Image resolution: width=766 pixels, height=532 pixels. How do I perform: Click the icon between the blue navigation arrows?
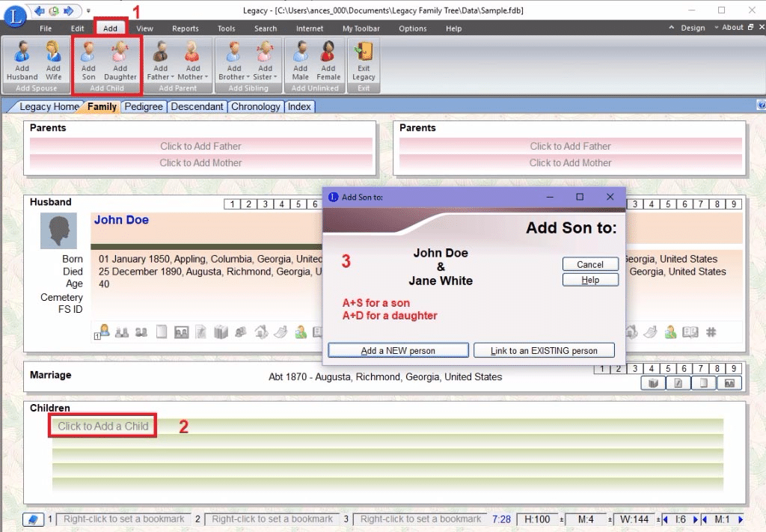click(54, 10)
